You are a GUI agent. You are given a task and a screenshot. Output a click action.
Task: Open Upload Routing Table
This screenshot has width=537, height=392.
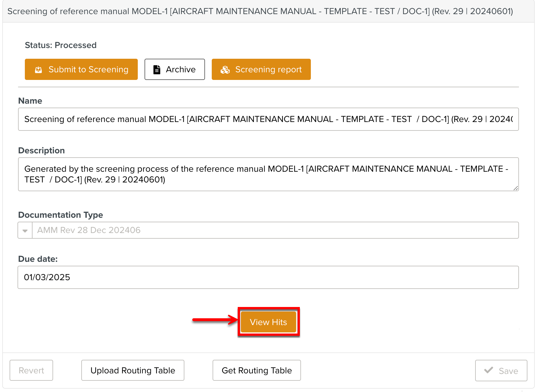[133, 370]
